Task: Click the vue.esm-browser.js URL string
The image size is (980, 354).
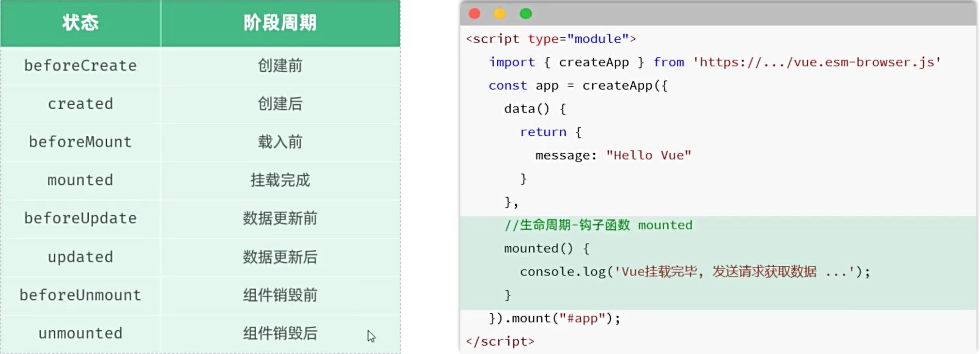Action: pos(817,62)
